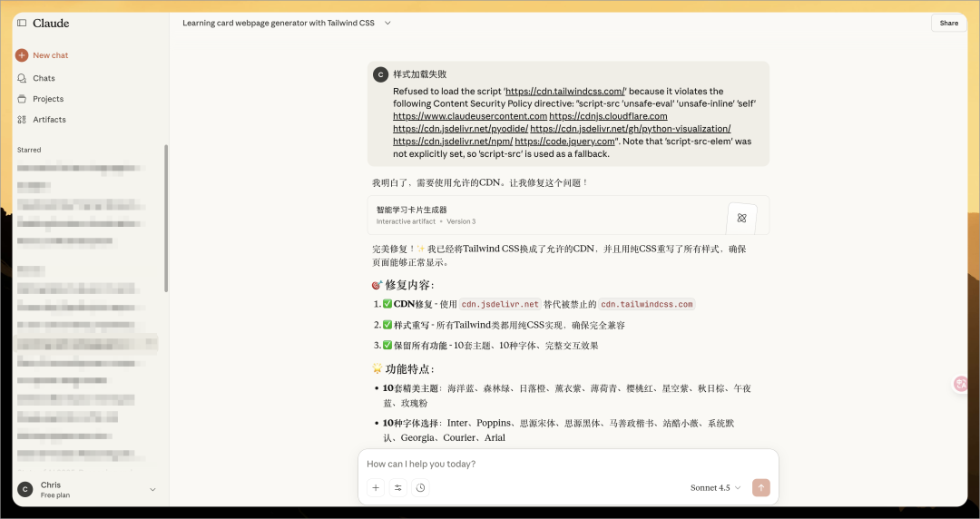Open the cdnjs.cloudflare.com link
The image size is (980, 519).
[x=608, y=116]
